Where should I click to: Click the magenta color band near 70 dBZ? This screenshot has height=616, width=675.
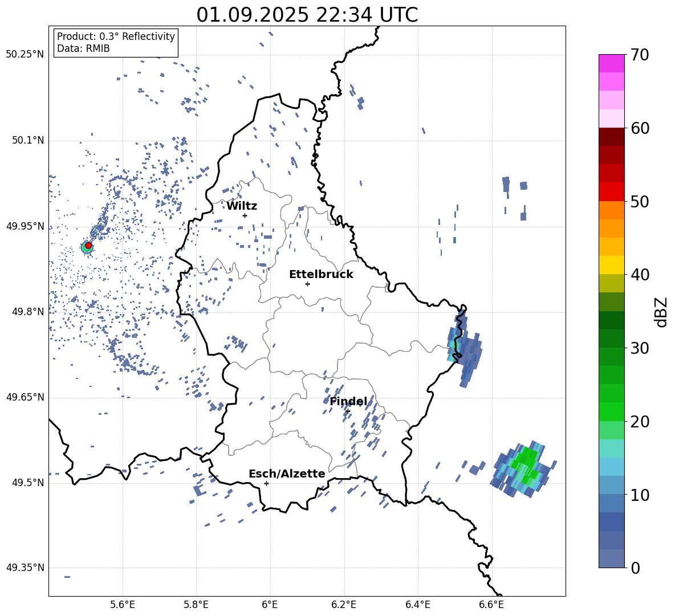(611, 63)
